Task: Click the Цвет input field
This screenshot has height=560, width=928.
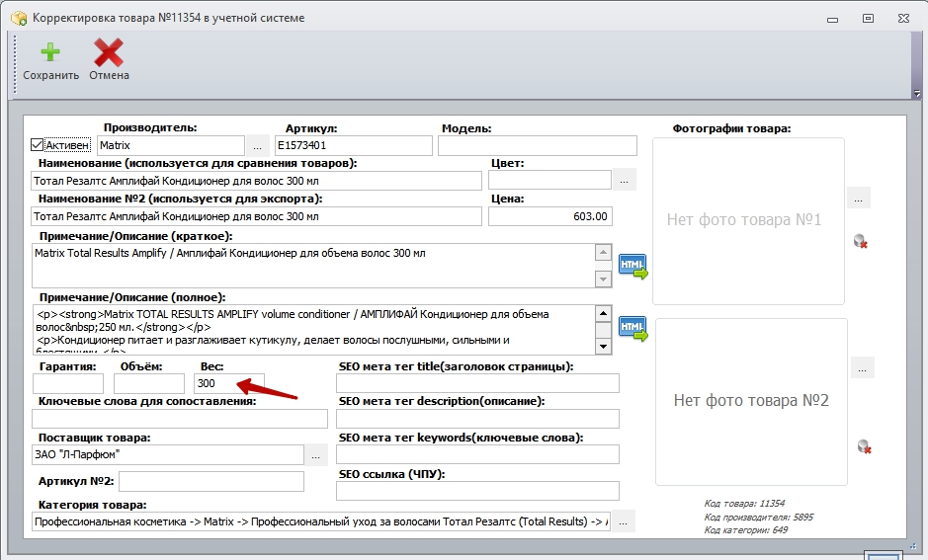Action: click(549, 181)
